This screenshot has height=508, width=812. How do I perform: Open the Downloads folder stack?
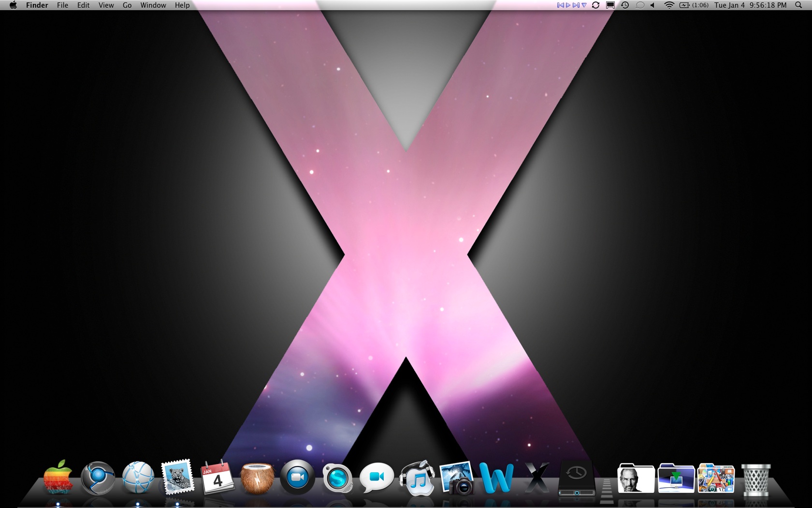(676, 478)
